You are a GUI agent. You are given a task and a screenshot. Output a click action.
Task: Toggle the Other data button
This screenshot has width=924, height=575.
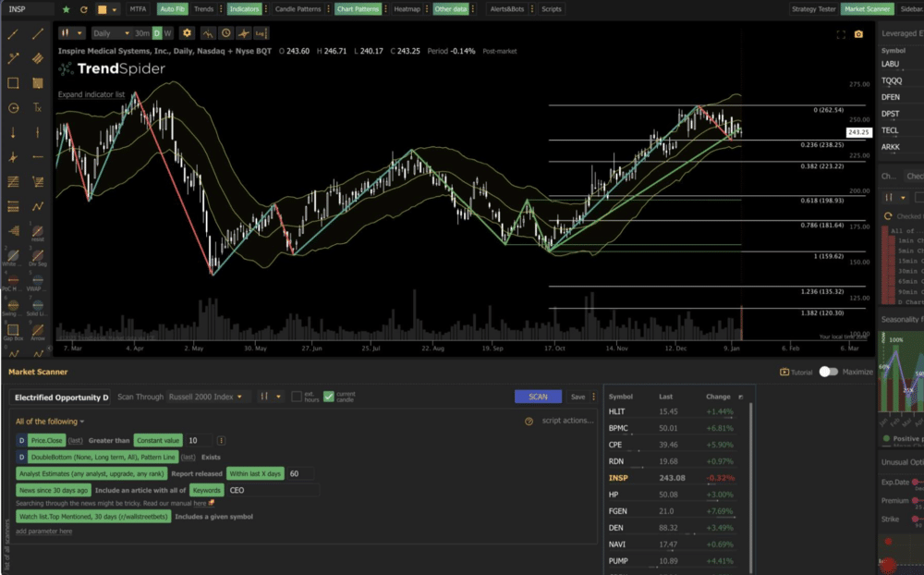[x=451, y=9]
